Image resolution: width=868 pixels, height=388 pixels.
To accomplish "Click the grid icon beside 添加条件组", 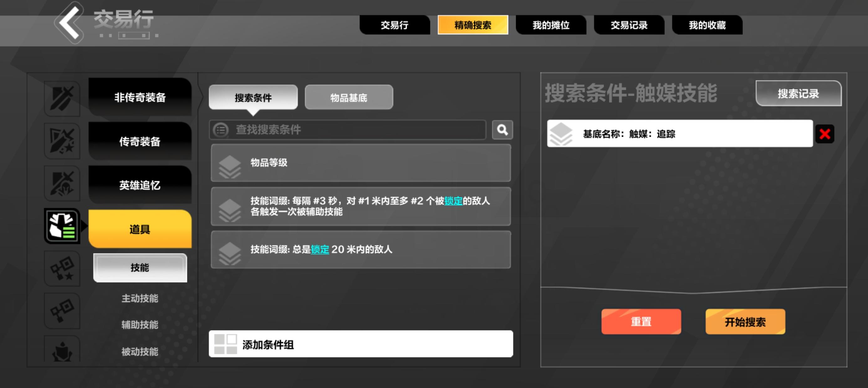I will 225,344.
